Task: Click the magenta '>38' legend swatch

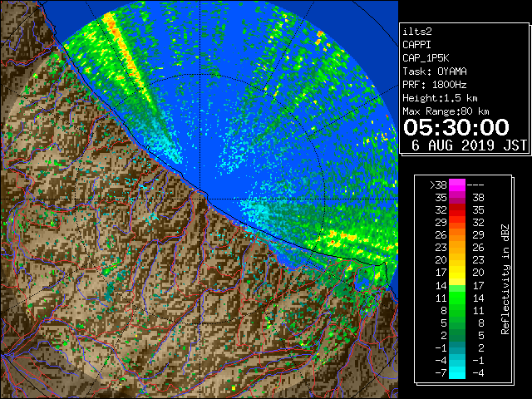Action: 457,185
